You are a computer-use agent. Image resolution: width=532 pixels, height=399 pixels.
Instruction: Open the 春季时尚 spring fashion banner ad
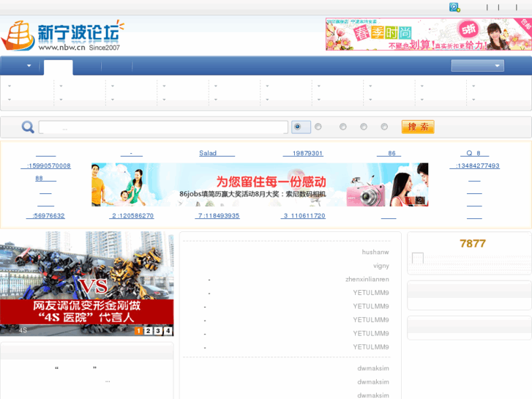click(429, 34)
